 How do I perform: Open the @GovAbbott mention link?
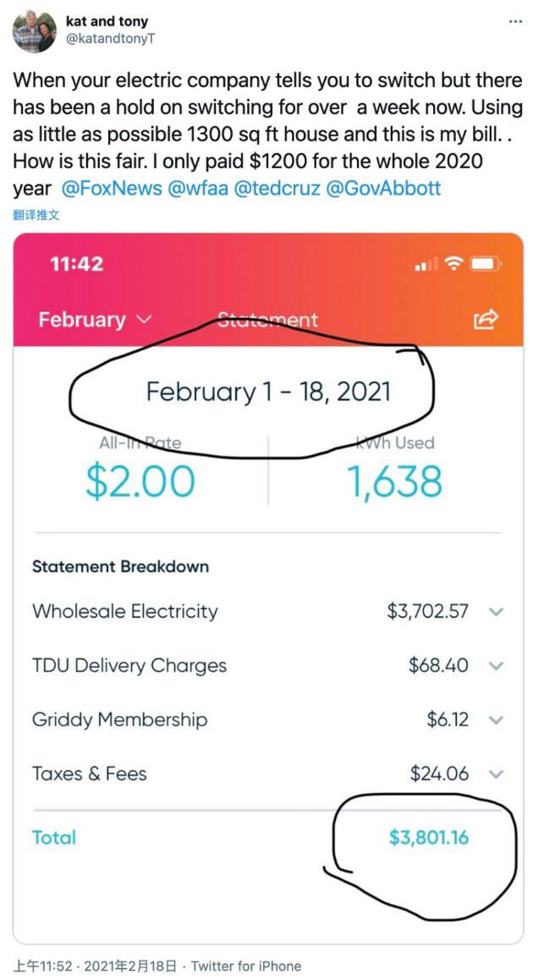pos(382,187)
